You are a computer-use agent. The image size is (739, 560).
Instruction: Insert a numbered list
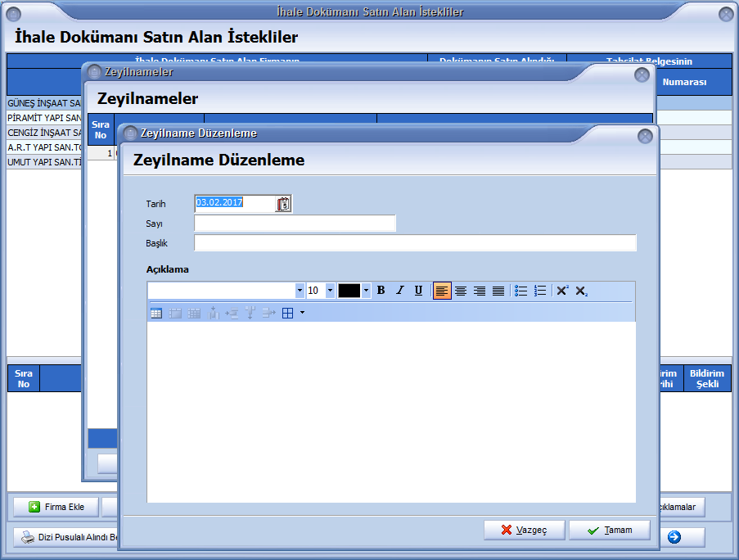pyautogui.click(x=540, y=291)
